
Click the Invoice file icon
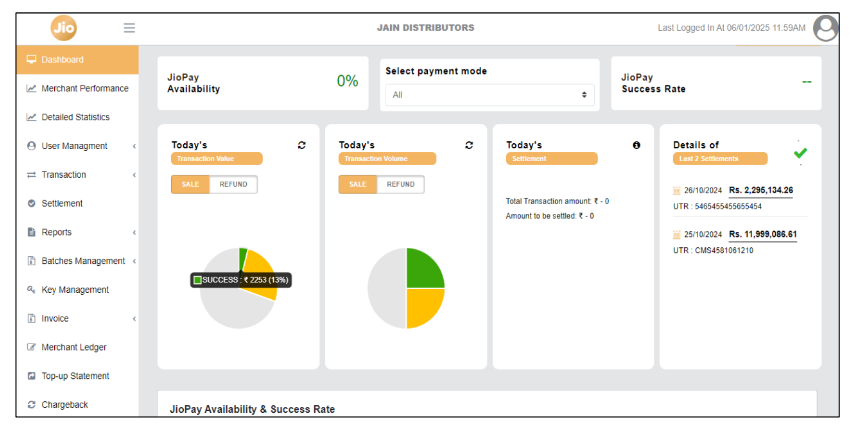tap(31, 318)
